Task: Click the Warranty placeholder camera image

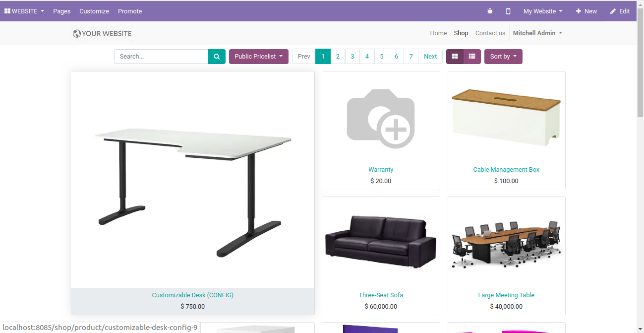Action: 381,119
